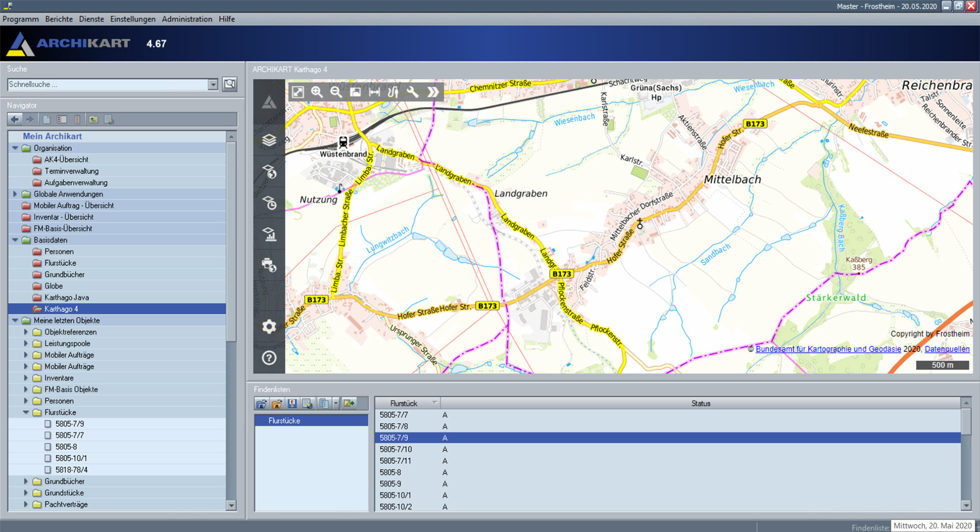Tick checkbox for 5805-10/1 in Navigator tree
Viewport: 980px width, 532px height.
coord(48,458)
